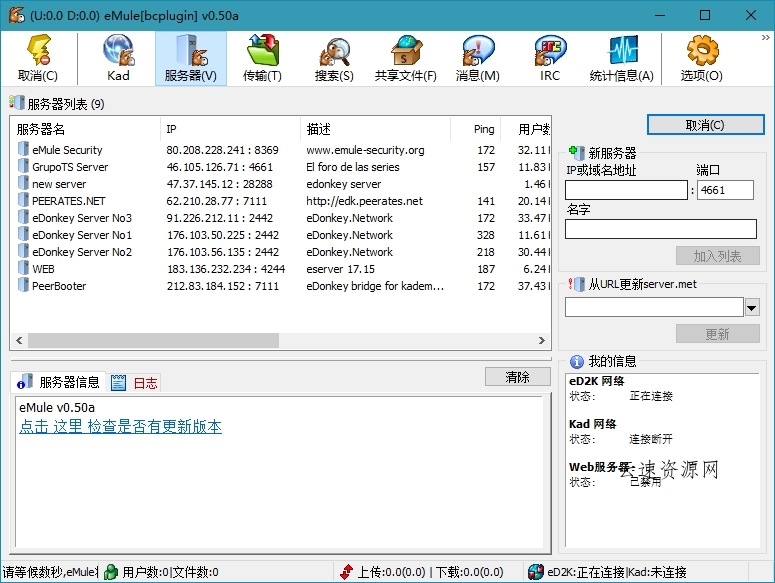Click the server icon of eDonkey Server No3
This screenshot has width=775, height=583.
tap(23, 217)
